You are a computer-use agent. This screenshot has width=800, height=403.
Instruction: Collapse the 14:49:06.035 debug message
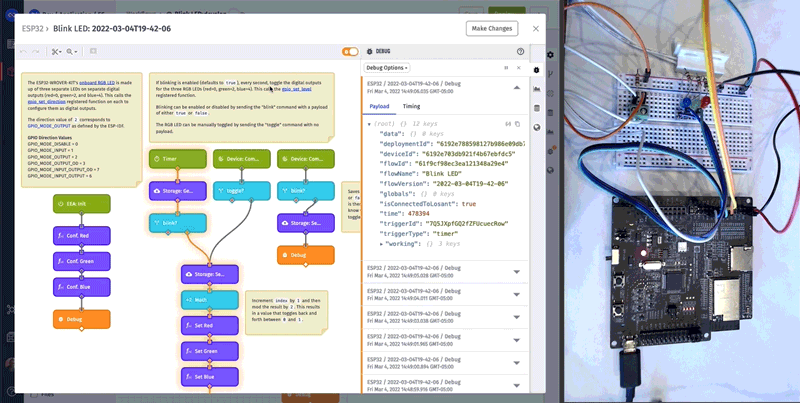(x=517, y=88)
